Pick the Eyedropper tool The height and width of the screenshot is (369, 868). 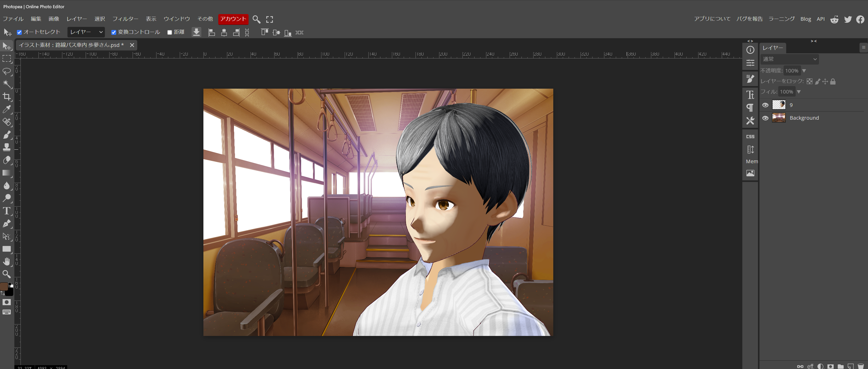6,109
